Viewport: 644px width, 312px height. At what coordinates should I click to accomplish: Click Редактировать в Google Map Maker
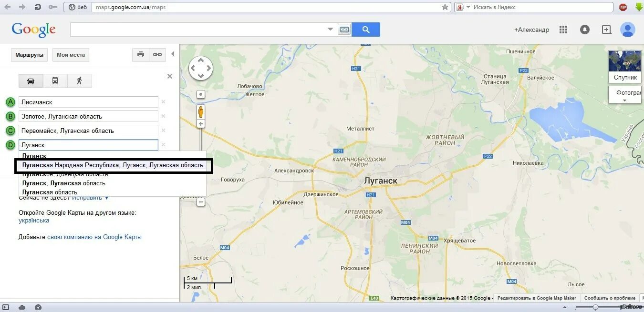point(537,298)
